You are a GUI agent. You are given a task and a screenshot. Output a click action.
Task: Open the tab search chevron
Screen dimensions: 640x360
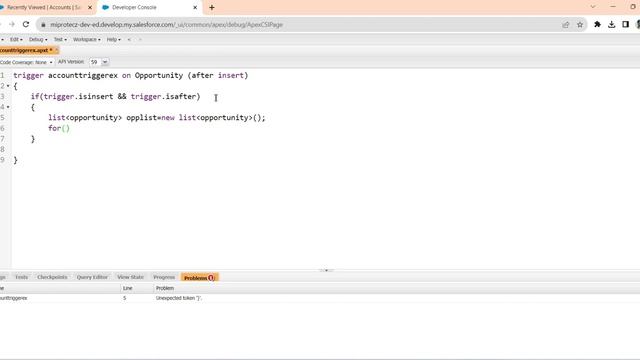[593, 7]
